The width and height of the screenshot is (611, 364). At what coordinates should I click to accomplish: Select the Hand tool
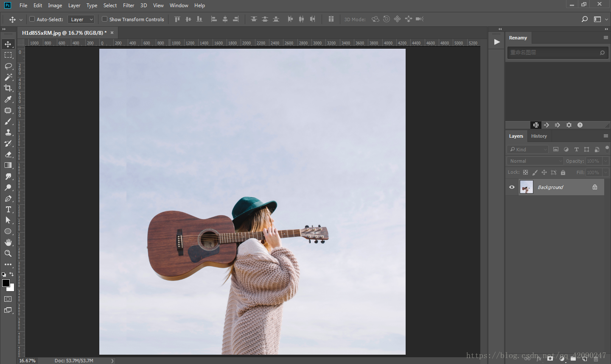click(8, 242)
